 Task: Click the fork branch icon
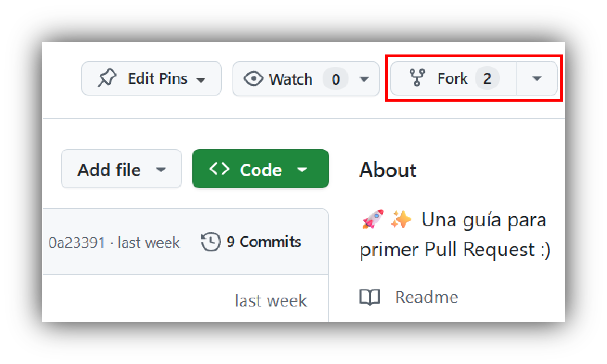pos(417,77)
